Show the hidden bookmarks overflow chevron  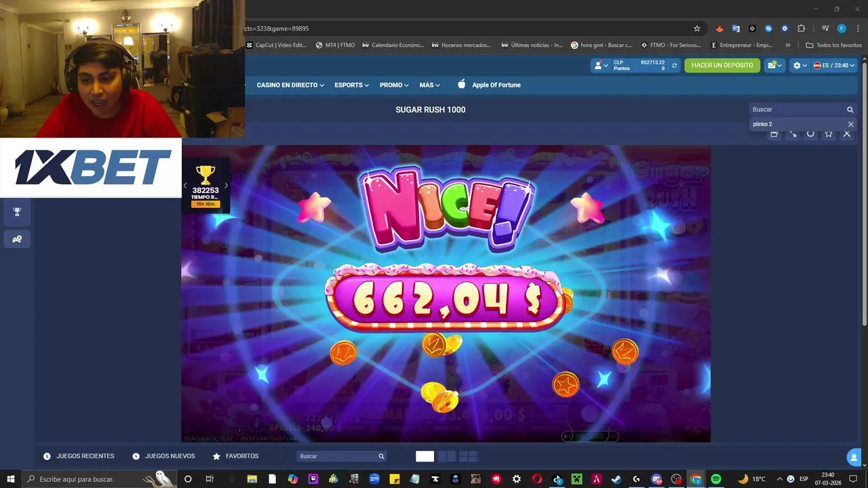pyautogui.click(x=787, y=45)
